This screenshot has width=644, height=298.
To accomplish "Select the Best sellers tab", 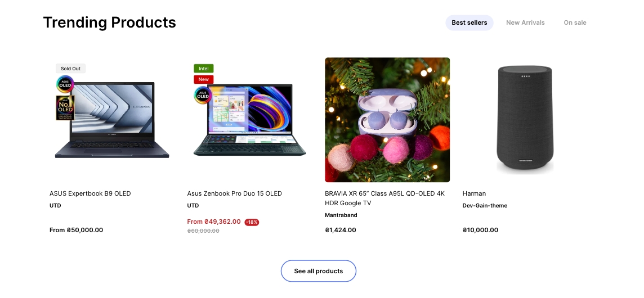I will [469, 22].
